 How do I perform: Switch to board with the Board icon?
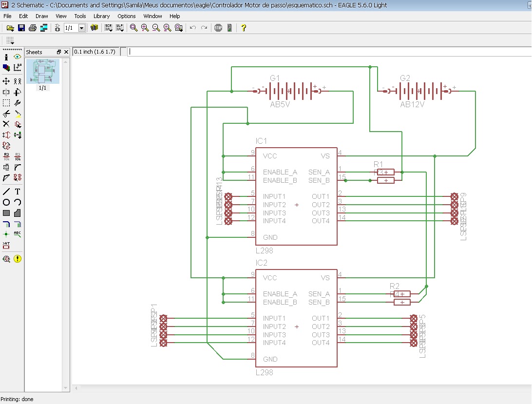(x=57, y=28)
